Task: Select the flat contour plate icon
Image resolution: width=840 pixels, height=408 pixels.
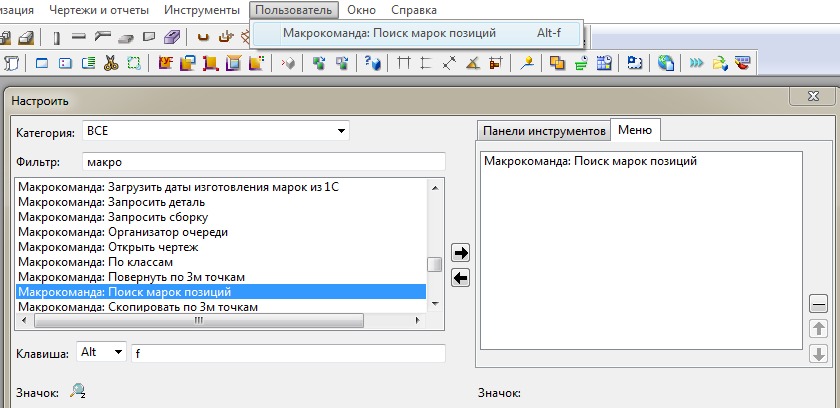Action: click(148, 37)
